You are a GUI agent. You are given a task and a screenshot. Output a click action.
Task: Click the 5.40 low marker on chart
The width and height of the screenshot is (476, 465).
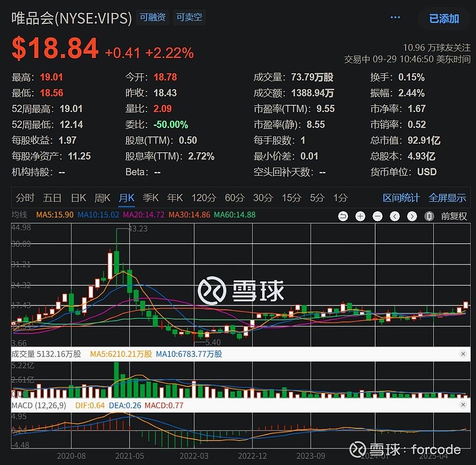(x=213, y=342)
